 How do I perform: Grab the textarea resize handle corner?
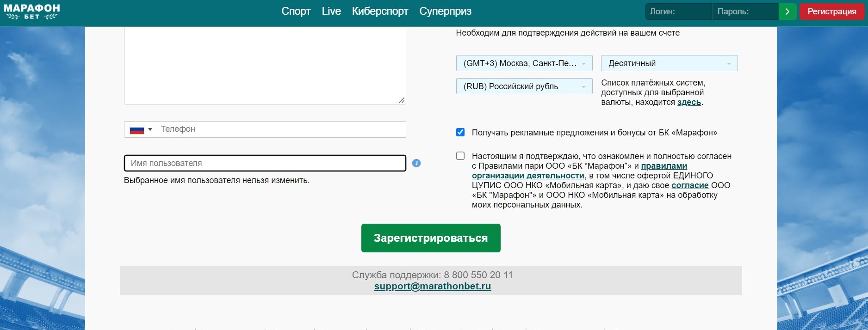click(x=402, y=100)
